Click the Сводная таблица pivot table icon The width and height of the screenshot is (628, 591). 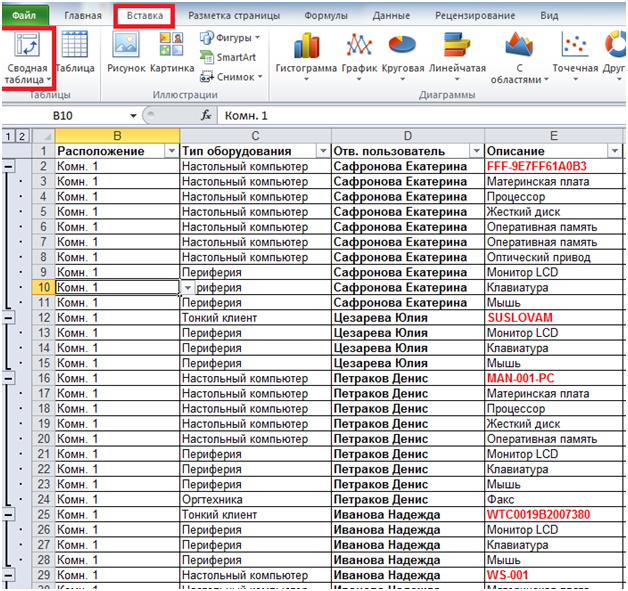click(x=26, y=45)
